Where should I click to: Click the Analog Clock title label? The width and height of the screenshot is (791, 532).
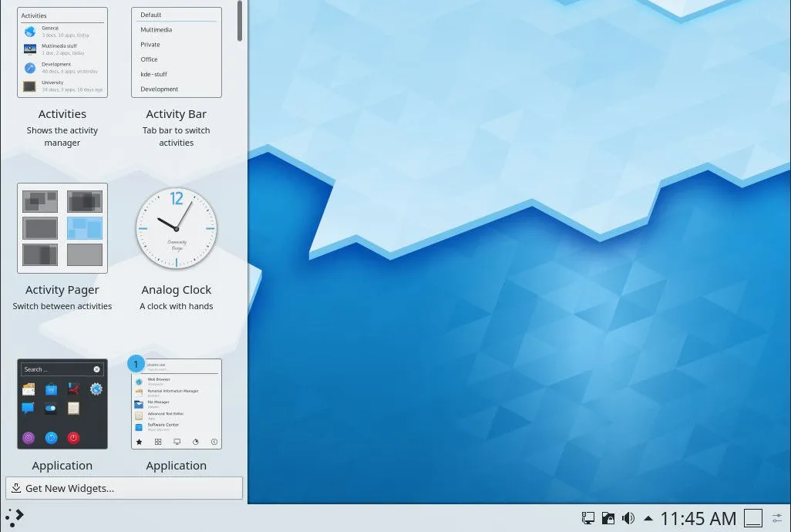176,290
